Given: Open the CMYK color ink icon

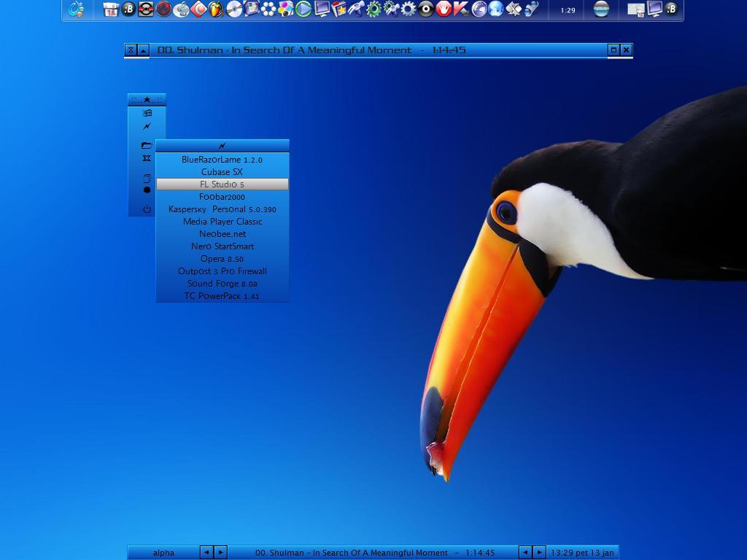Looking at the screenshot, I should [x=286, y=9].
